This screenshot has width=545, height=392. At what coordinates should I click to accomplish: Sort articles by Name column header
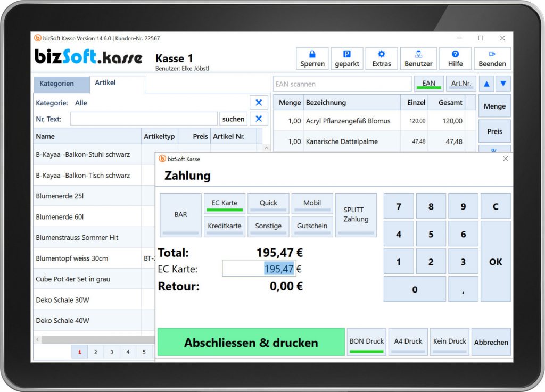87,136
